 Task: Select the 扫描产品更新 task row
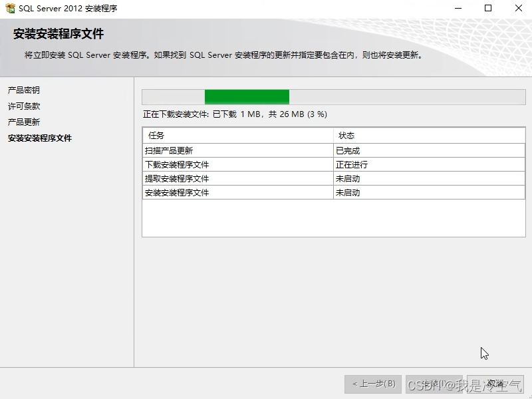pos(334,150)
